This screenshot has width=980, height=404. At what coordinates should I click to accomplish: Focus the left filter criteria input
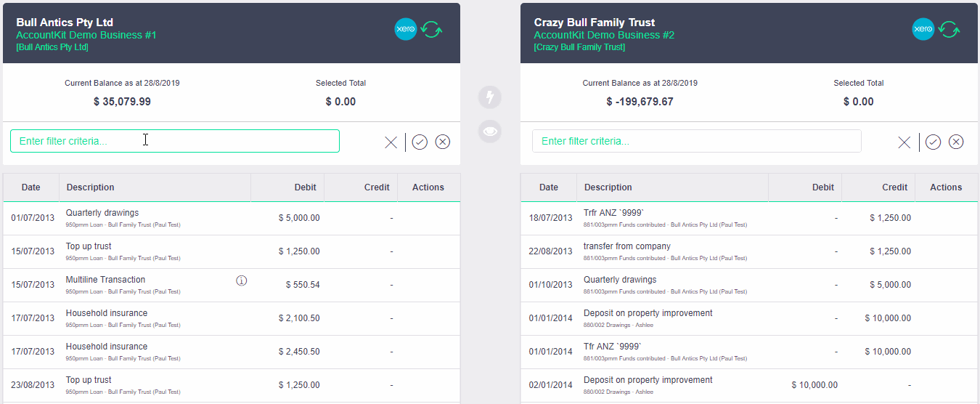tap(174, 141)
